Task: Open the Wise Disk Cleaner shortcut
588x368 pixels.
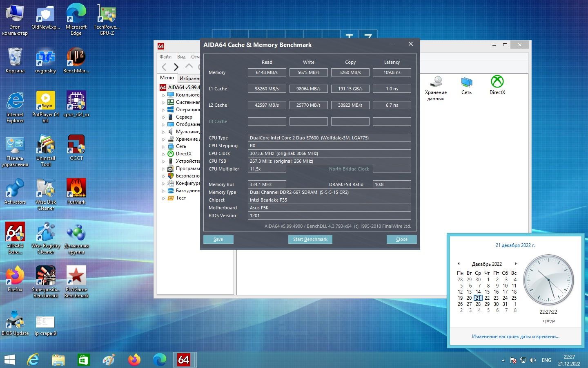Action: tap(46, 194)
